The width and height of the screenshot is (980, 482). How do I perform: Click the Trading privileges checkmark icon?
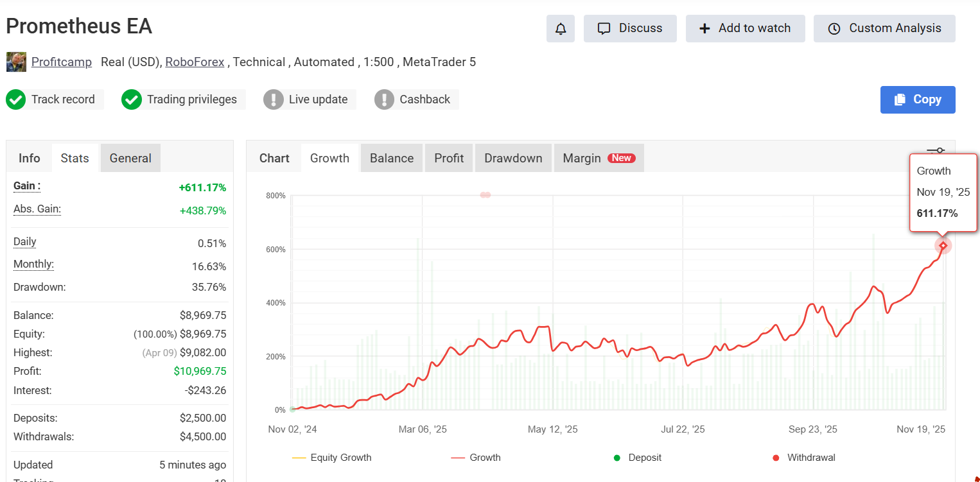(x=132, y=99)
